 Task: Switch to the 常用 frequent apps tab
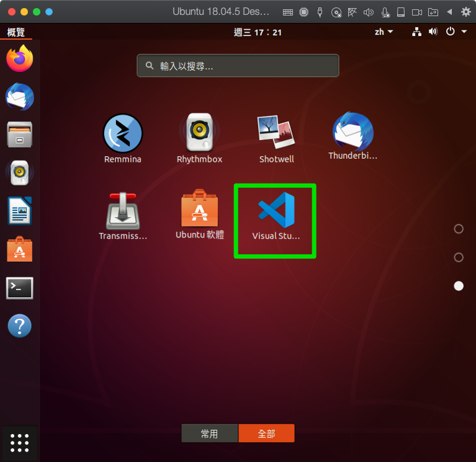click(x=210, y=433)
